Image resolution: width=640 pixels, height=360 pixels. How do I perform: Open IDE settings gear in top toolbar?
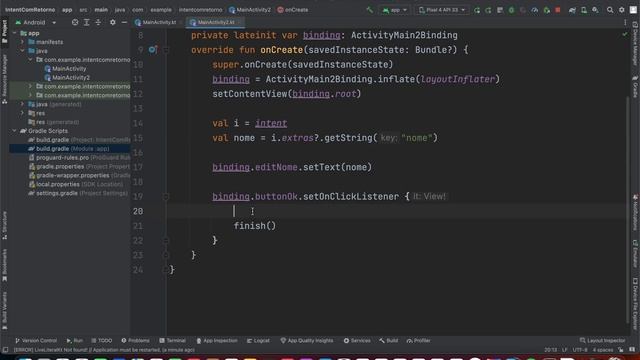(622, 10)
